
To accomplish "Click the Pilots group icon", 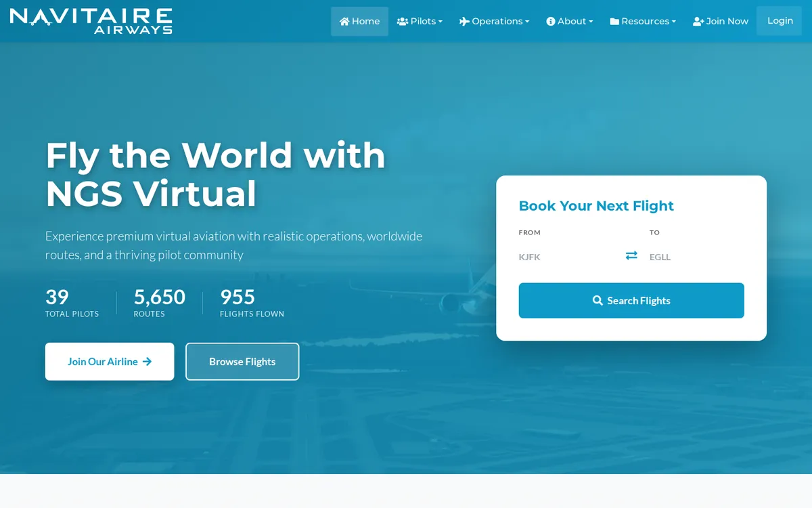I will click(x=403, y=22).
